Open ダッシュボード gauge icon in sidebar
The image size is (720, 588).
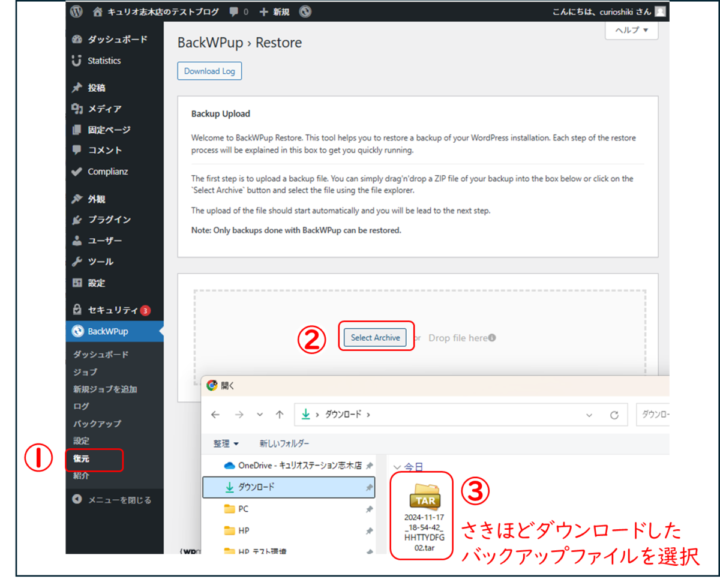pos(77,40)
